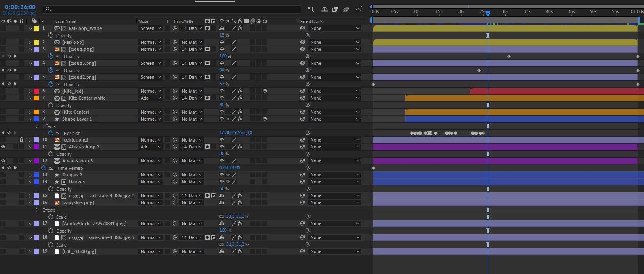Click graph icon beside cloud.png Opacity
Viewport: 644px width, 274px height.
(x=58, y=56)
